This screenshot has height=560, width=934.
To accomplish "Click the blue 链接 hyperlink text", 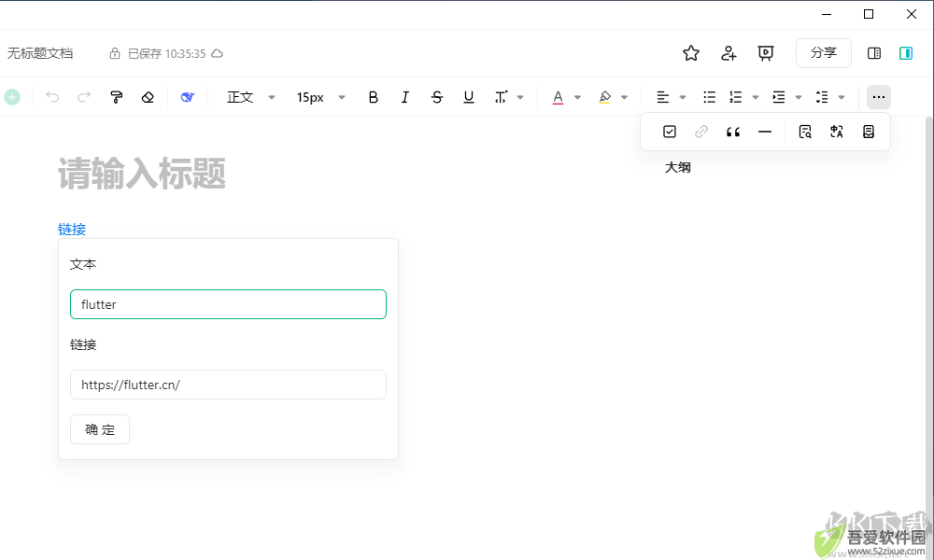I will point(72,229).
